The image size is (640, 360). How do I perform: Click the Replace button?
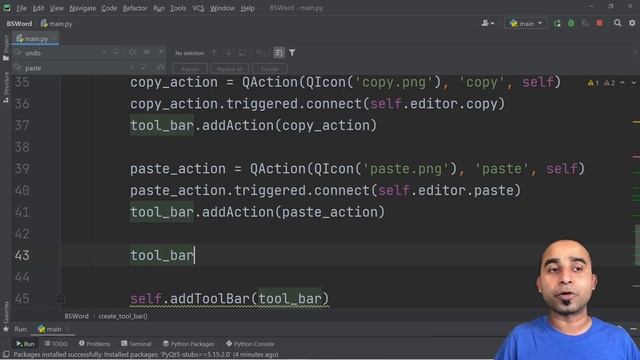[190, 69]
